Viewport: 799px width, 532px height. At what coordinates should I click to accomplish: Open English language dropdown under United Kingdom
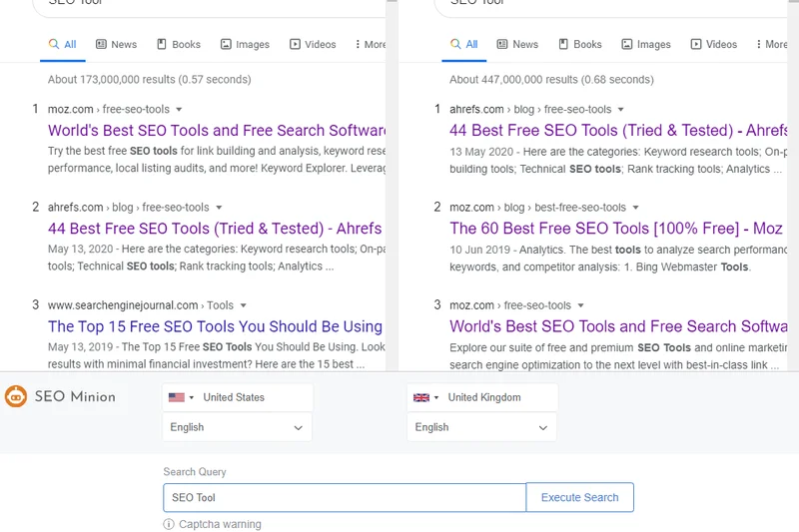pos(481,427)
